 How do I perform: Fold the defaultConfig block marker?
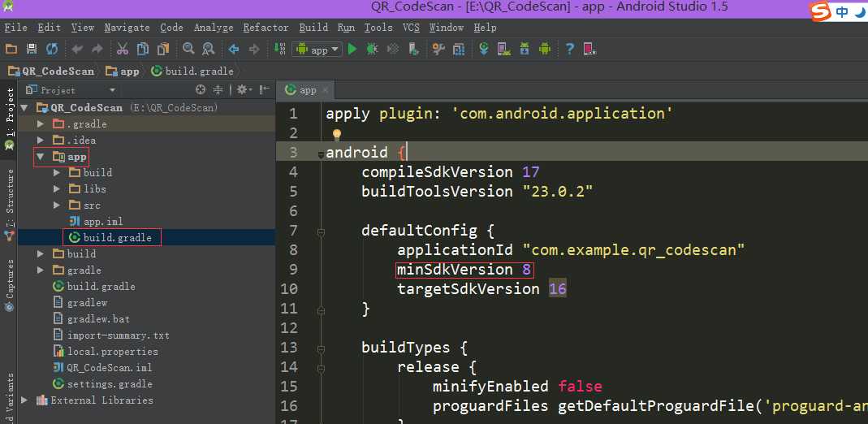(321, 234)
